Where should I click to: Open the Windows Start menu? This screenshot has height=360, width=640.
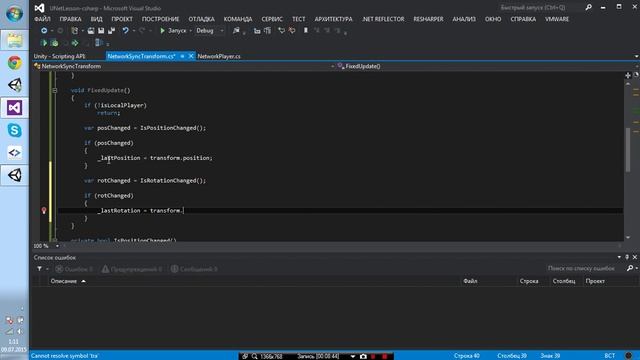[x=14, y=14]
